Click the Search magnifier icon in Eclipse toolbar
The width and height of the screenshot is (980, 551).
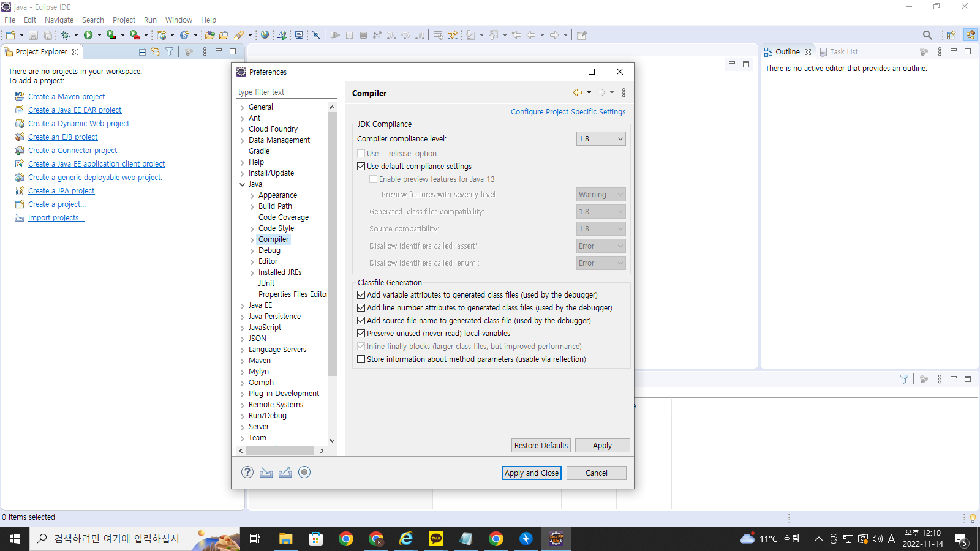click(x=927, y=35)
